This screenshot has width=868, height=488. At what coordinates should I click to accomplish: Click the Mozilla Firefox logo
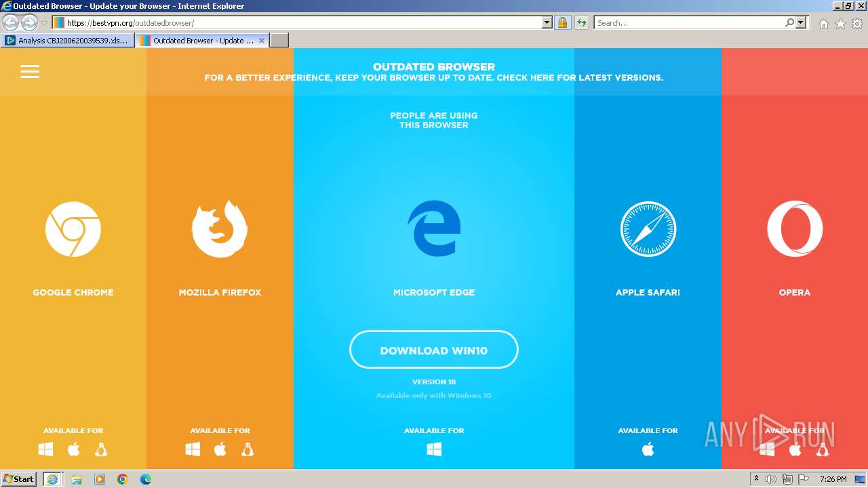[220, 229]
